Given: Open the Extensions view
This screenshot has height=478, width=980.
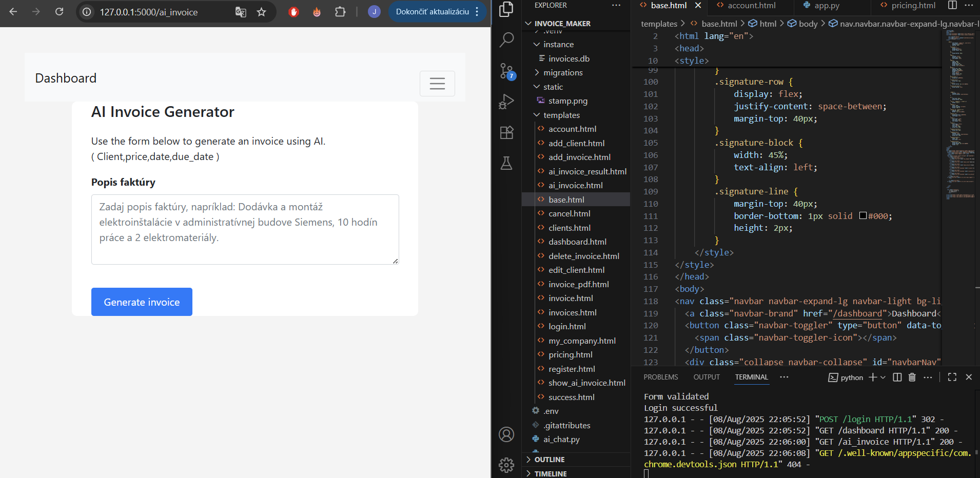Looking at the screenshot, I should pos(506,133).
